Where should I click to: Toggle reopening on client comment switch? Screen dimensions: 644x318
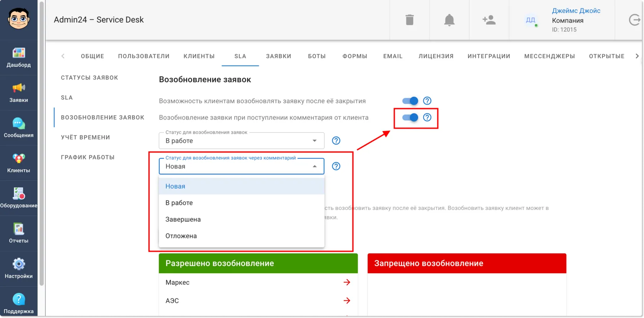[x=410, y=117]
